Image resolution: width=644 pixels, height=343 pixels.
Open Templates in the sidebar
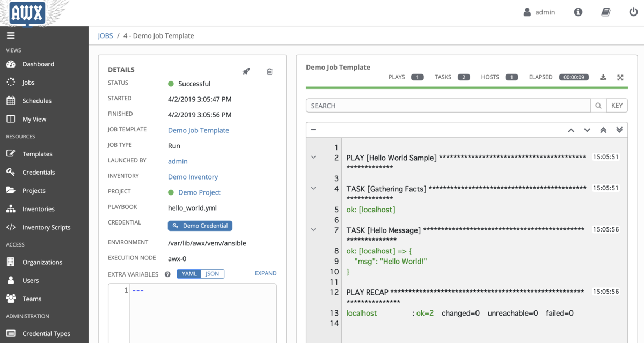pos(38,154)
